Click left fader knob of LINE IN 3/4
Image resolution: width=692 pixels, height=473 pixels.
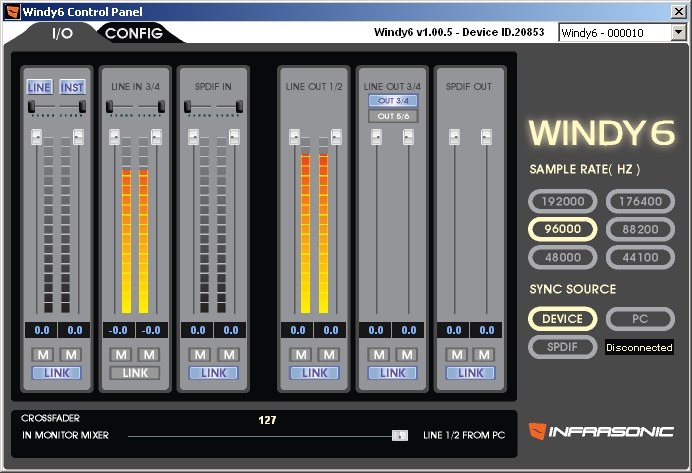(114, 137)
